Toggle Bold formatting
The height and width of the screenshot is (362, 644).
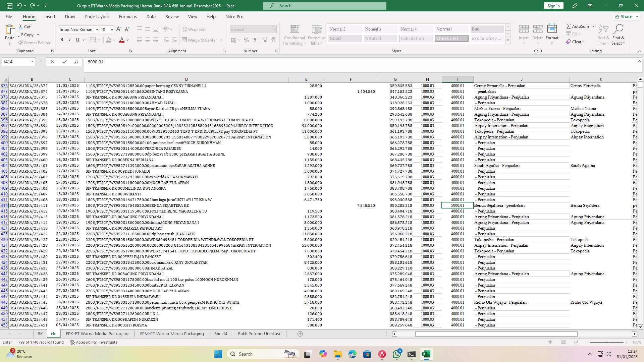pos(62,40)
